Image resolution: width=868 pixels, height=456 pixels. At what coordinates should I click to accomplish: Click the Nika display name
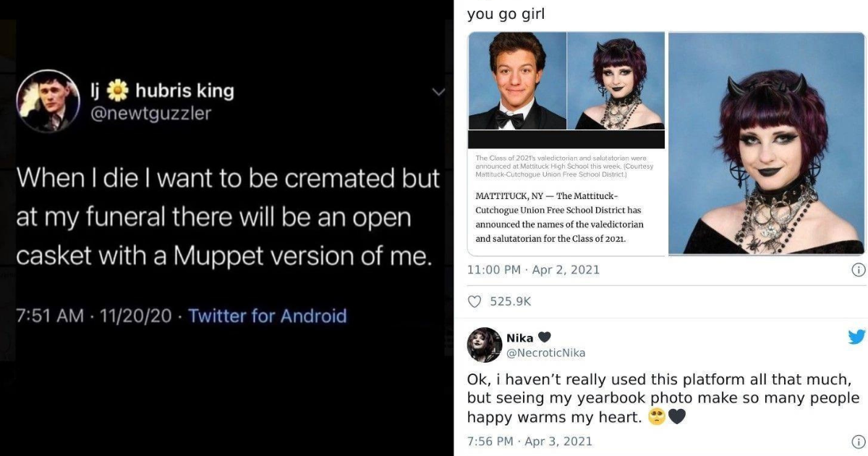point(520,338)
